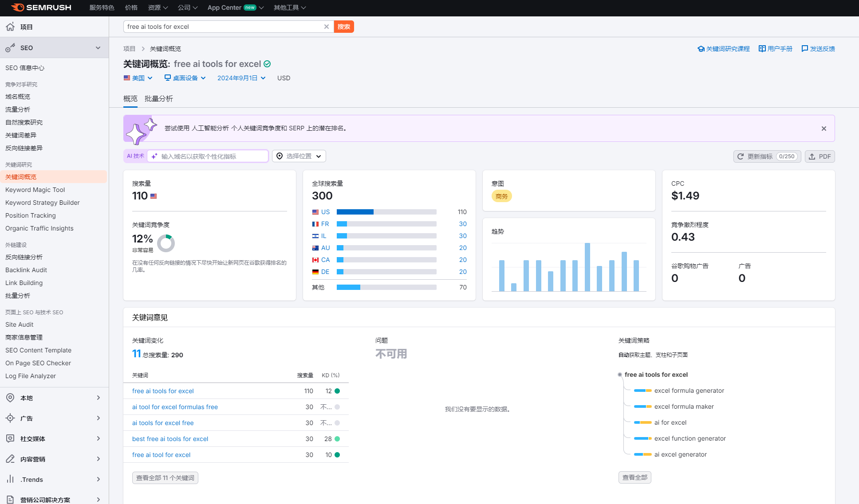Screen dimensions: 859x504
Task: Open the date dropdown 2024年9月1日
Action: (x=241, y=78)
